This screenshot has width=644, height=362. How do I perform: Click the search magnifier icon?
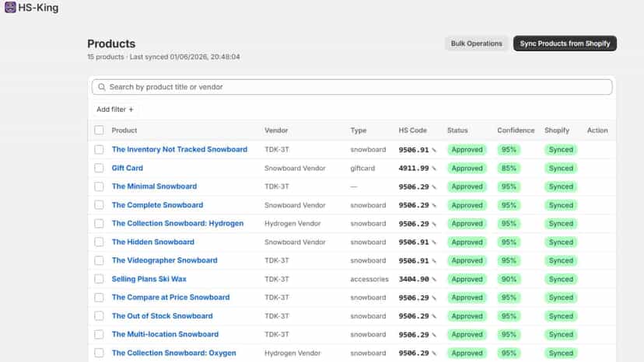(x=101, y=87)
